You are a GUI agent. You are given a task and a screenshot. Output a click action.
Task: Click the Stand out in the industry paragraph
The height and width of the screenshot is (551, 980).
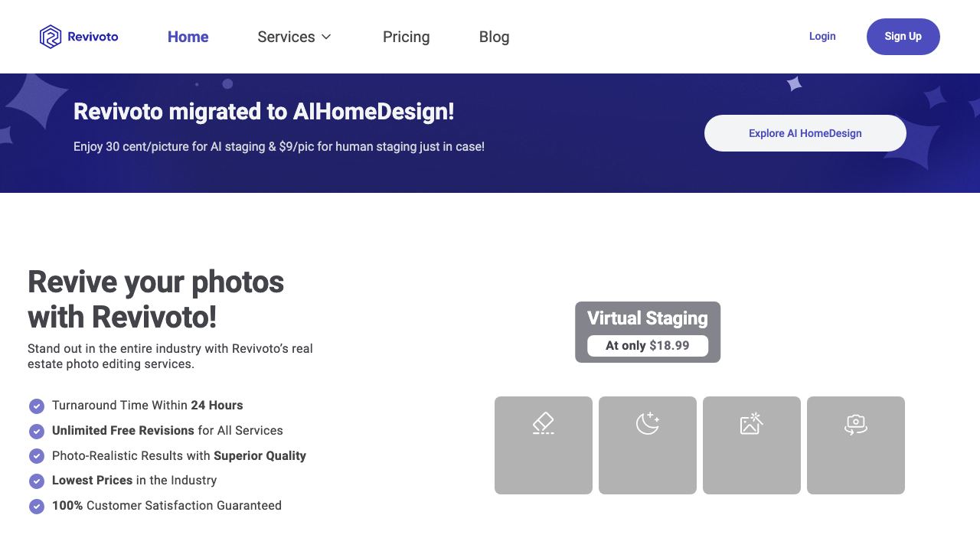point(170,356)
